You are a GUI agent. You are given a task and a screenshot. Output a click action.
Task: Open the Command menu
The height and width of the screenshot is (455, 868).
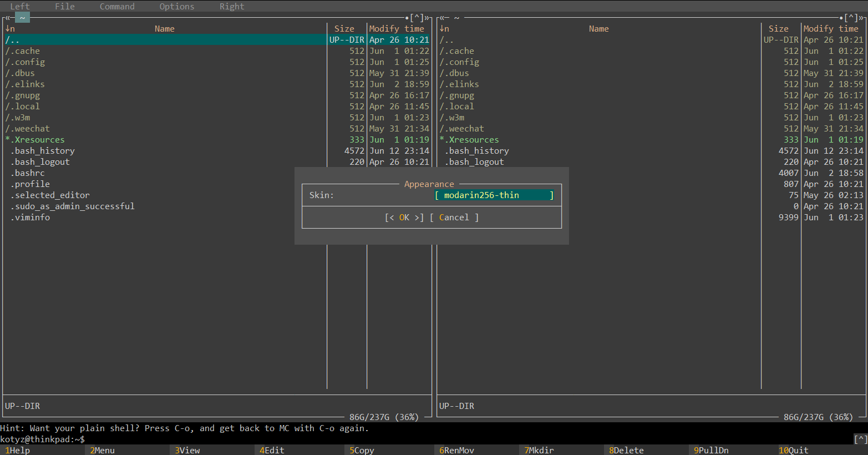117,7
